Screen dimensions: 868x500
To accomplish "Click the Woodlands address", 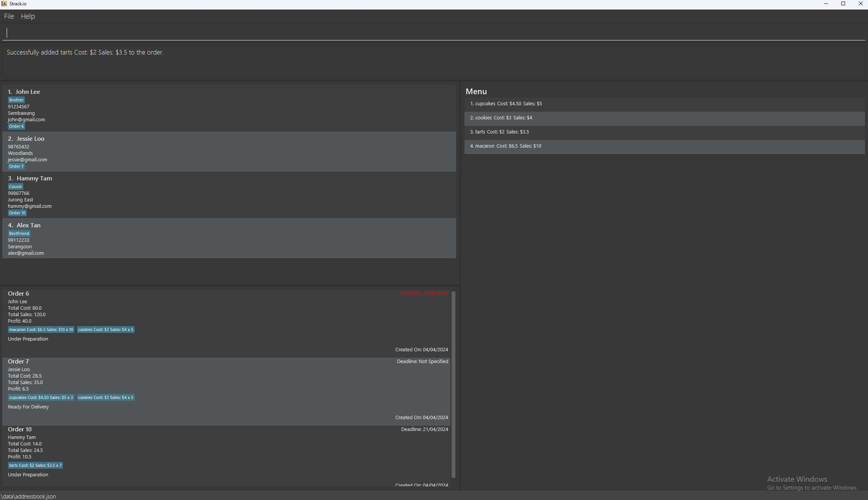I will coord(20,153).
